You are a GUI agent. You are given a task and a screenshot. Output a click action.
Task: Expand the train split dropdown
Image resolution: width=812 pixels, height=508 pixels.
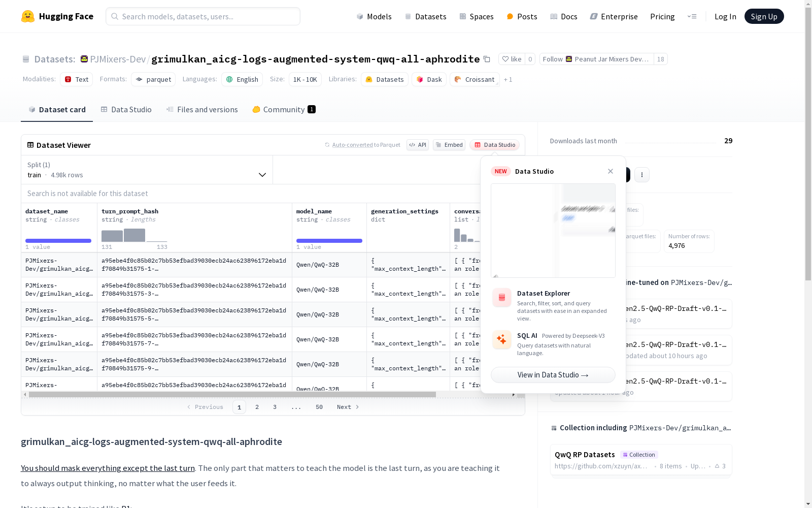pos(147,170)
